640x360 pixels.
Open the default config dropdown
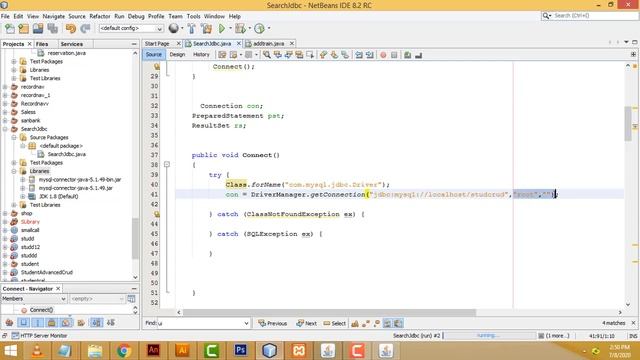click(x=131, y=28)
